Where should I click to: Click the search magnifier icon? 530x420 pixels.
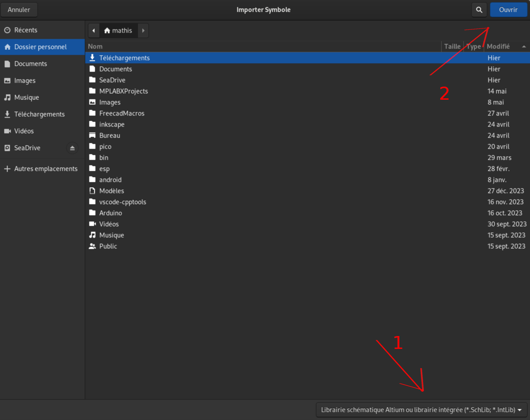click(x=479, y=10)
